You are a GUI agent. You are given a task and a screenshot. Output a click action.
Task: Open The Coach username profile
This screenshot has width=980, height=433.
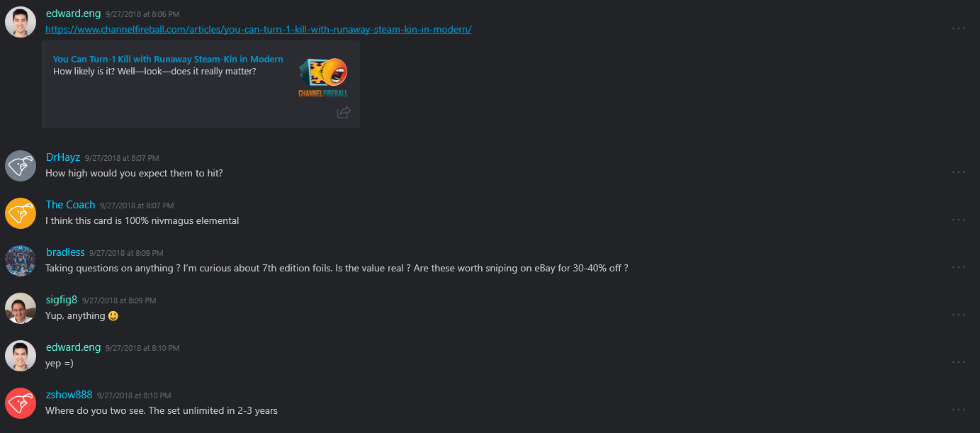70,205
